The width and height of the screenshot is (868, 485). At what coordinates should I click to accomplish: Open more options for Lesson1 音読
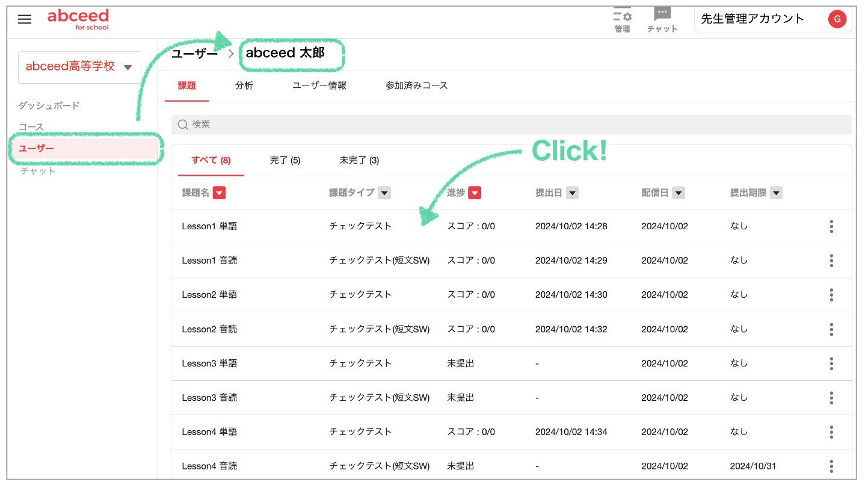point(831,261)
